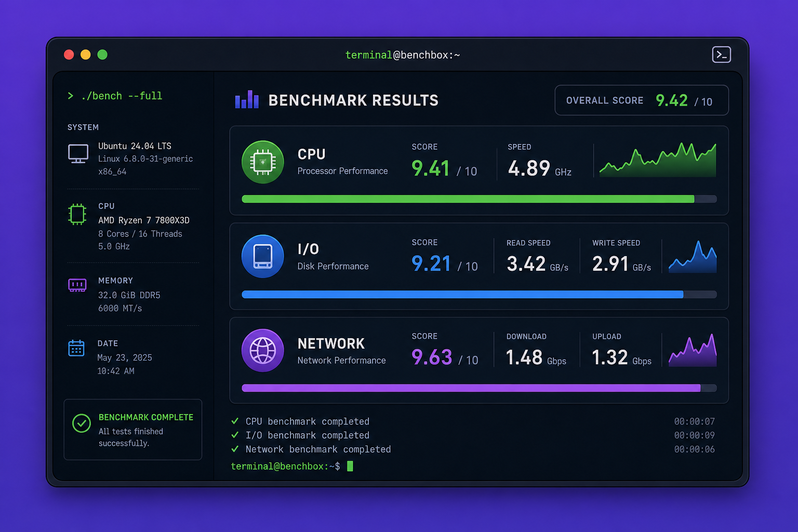The image size is (798, 532).
Task: Click the Network score value 9.63
Action: tap(432, 357)
